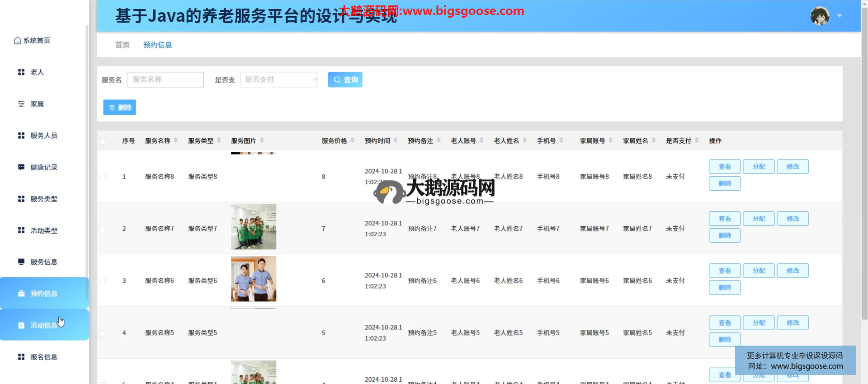Click the sliders icon next to 家属
Viewport: 868px width, 384px height.
[x=21, y=104]
